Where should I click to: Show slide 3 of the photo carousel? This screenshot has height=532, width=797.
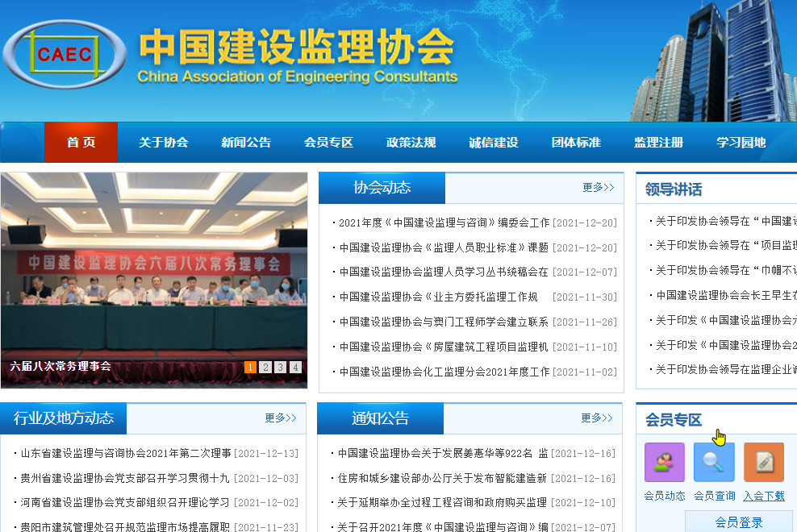click(x=281, y=367)
